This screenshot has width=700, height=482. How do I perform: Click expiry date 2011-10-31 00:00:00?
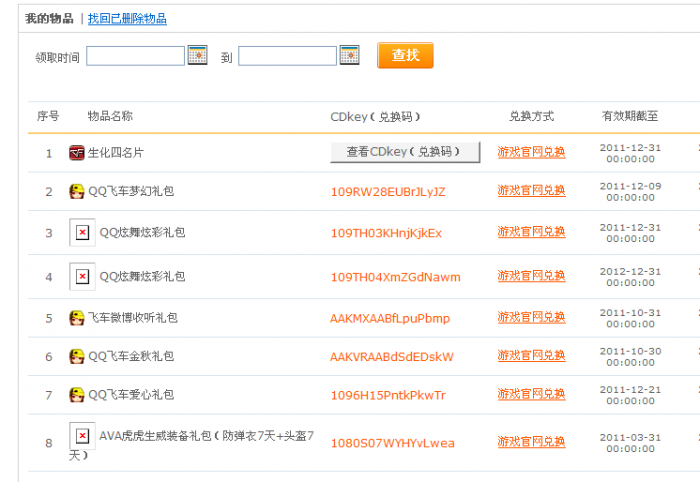(x=630, y=318)
